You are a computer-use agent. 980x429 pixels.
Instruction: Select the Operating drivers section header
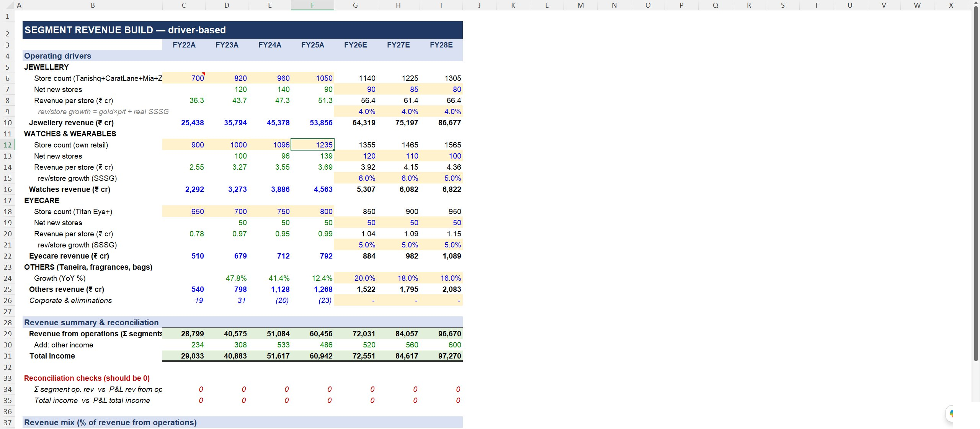coord(243,56)
